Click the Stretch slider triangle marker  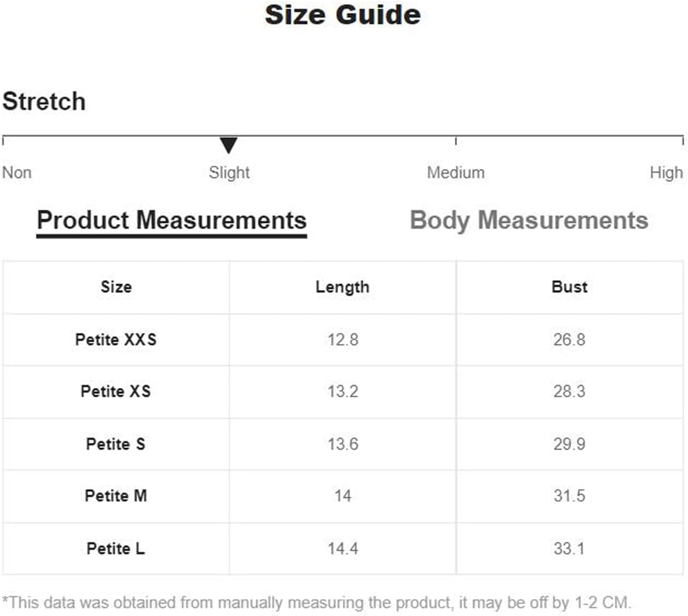click(228, 145)
